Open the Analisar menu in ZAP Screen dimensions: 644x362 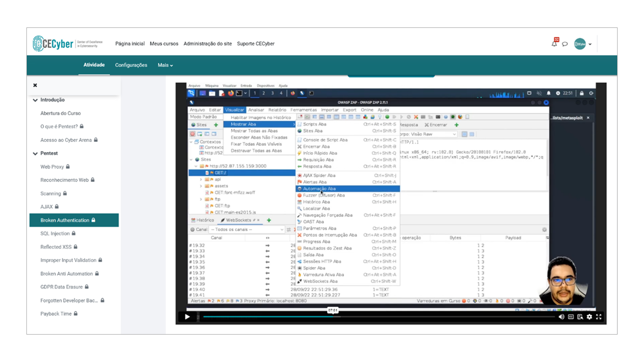click(x=256, y=110)
